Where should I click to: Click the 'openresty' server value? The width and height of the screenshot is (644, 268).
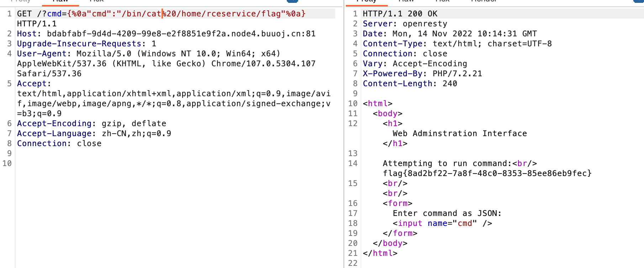(425, 24)
